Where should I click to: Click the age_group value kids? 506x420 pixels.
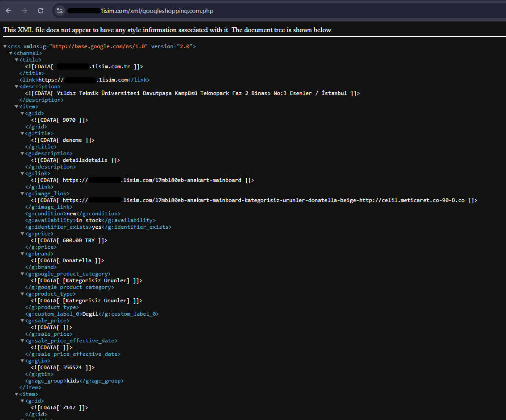(x=73, y=381)
